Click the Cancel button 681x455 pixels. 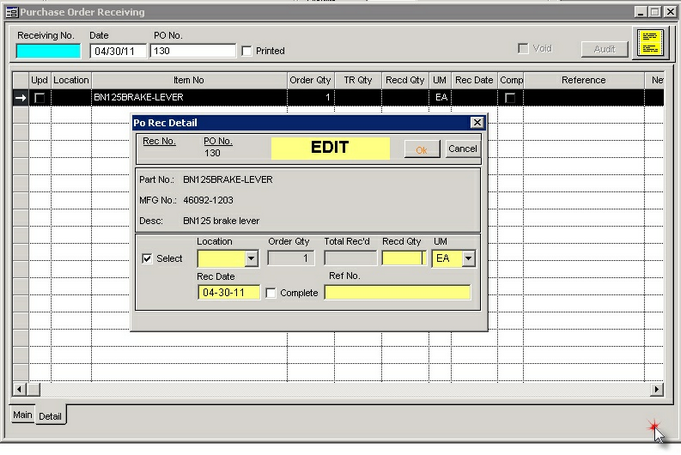(462, 149)
